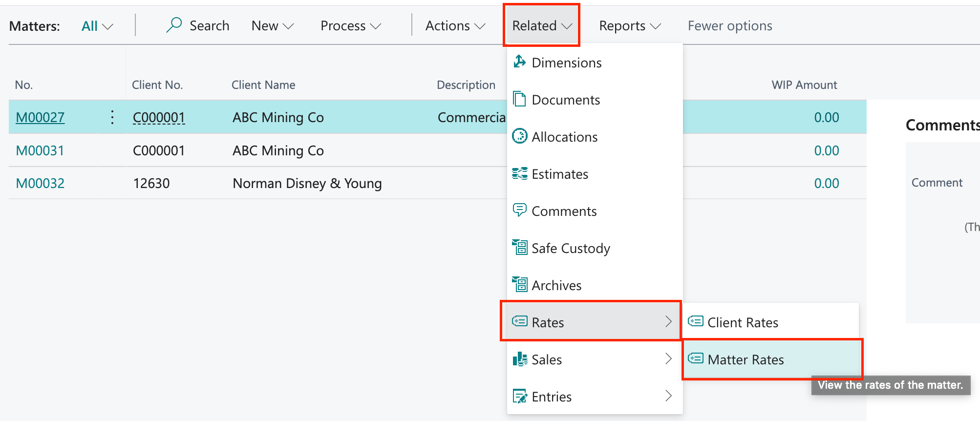Click Fewer options
The width and height of the screenshot is (980, 421).
730,26
